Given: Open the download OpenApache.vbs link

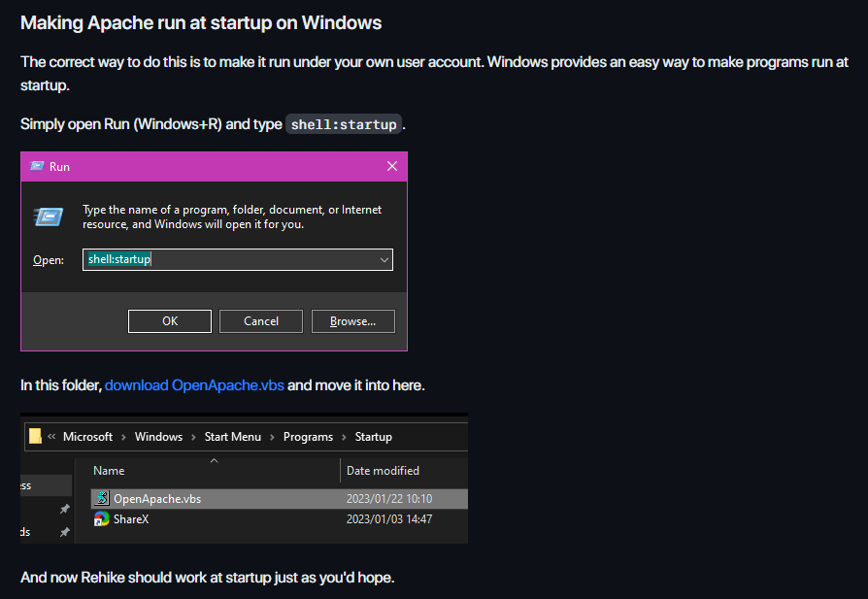Looking at the screenshot, I should 194,385.
